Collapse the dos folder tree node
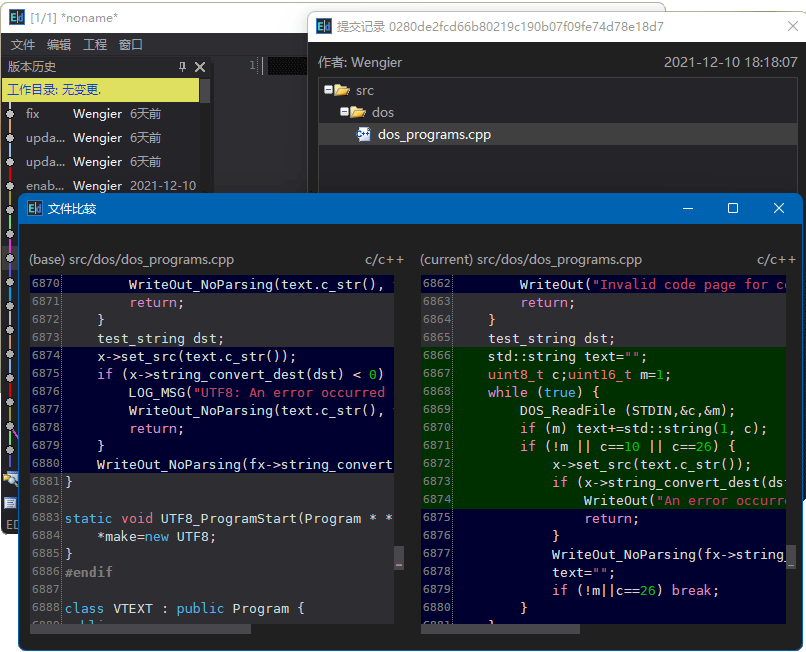This screenshot has width=806, height=652. tap(343, 112)
